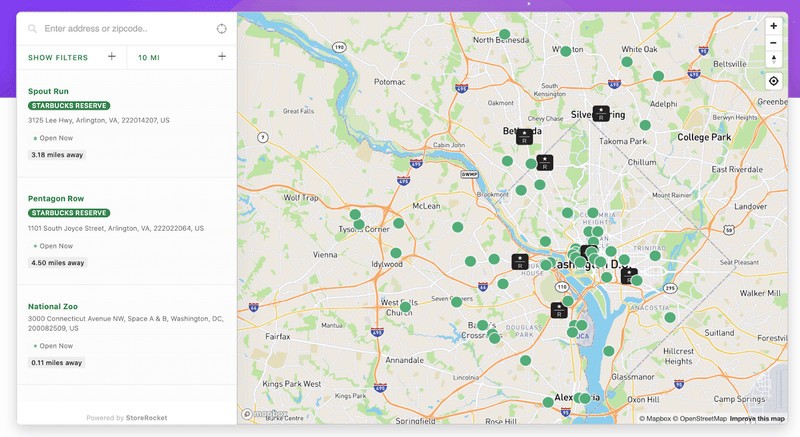Click the map geolocate control button
The width and height of the screenshot is (800, 437).
(773, 81)
